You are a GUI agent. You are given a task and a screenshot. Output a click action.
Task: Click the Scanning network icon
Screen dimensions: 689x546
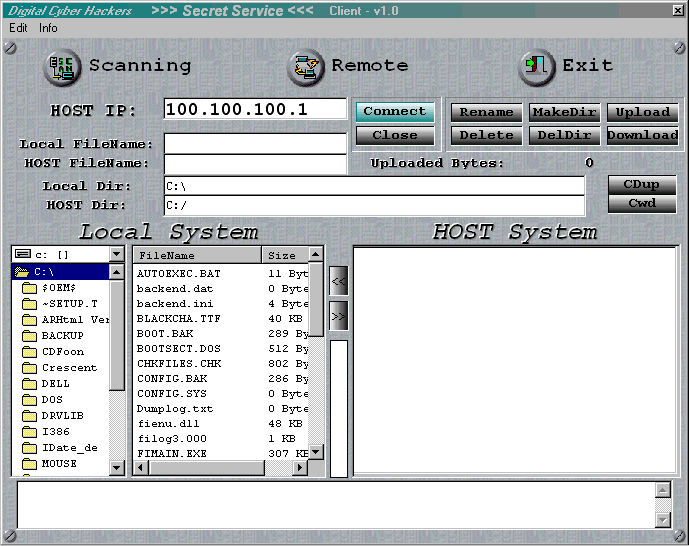point(62,67)
